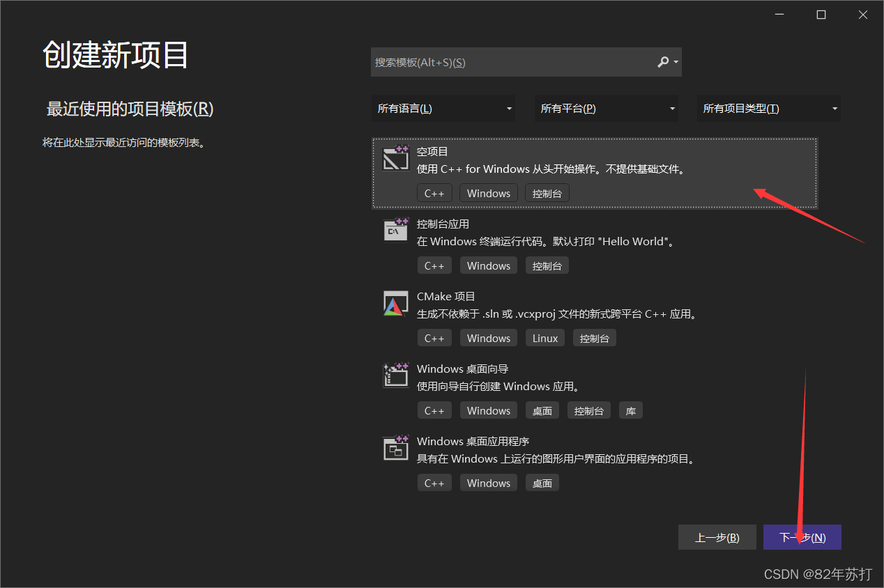This screenshot has height=588, width=884.
Task: Close the 创建新项目 dialog window
Action: click(863, 15)
